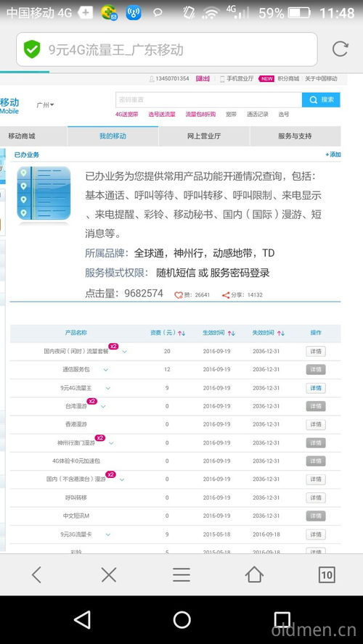
Task: Open the 服务与支持 tab
Action: pyautogui.click(x=295, y=136)
